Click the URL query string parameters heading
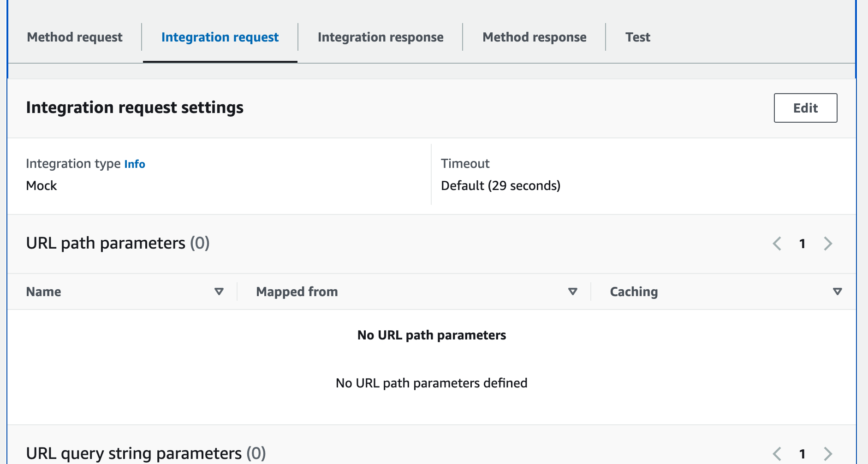The width and height of the screenshot is (868, 464). (x=146, y=453)
